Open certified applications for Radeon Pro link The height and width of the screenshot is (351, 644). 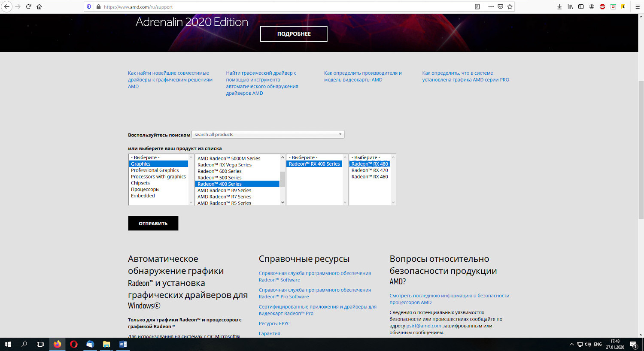(x=318, y=310)
